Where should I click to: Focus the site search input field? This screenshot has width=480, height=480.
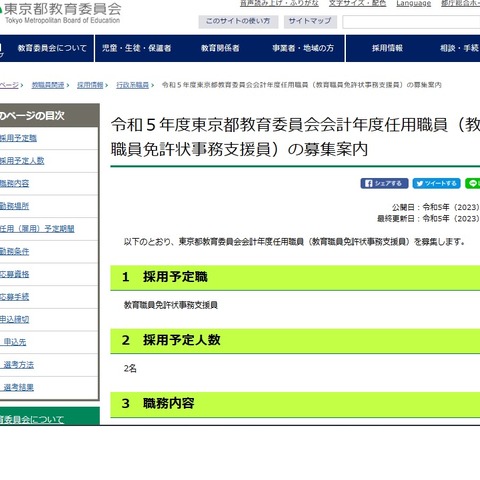coord(411,22)
